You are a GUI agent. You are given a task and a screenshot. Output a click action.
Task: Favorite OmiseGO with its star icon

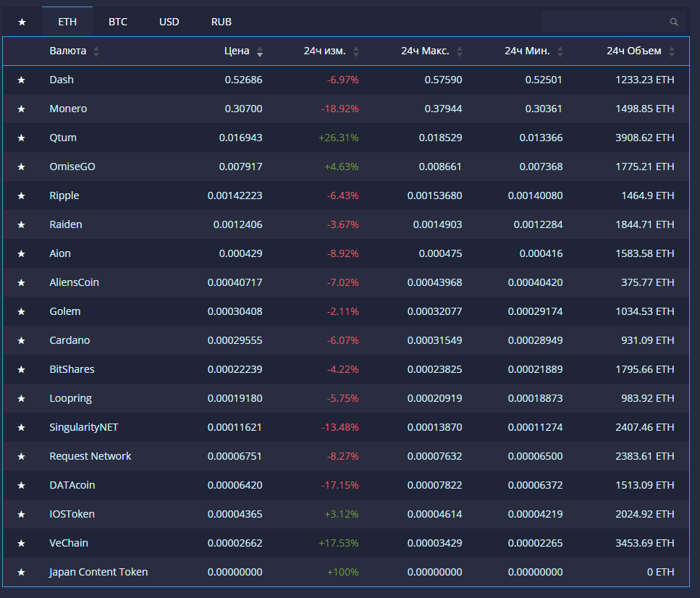(x=22, y=167)
